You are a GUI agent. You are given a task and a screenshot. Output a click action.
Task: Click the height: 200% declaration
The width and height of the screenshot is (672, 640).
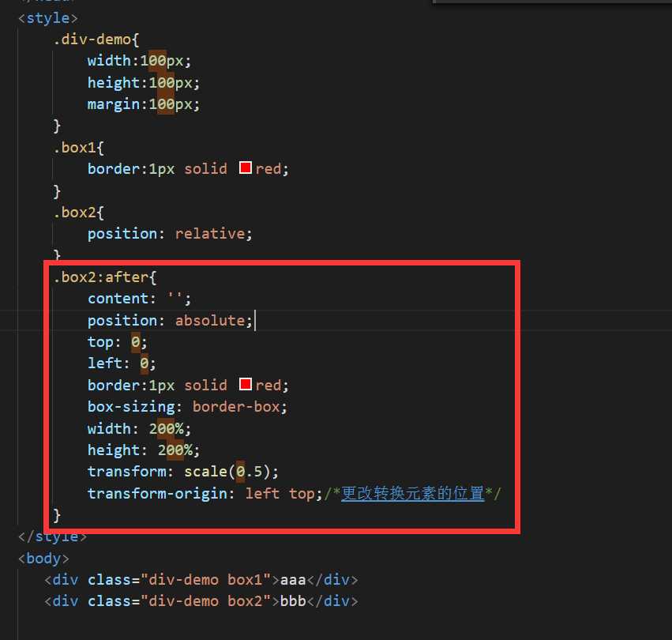144,450
